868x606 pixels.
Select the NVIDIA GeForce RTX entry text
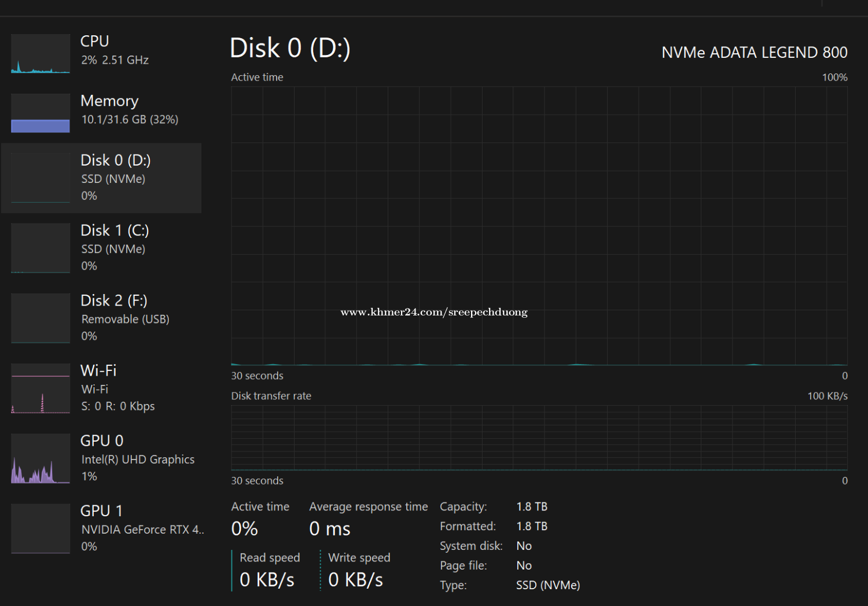click(142, 530)
